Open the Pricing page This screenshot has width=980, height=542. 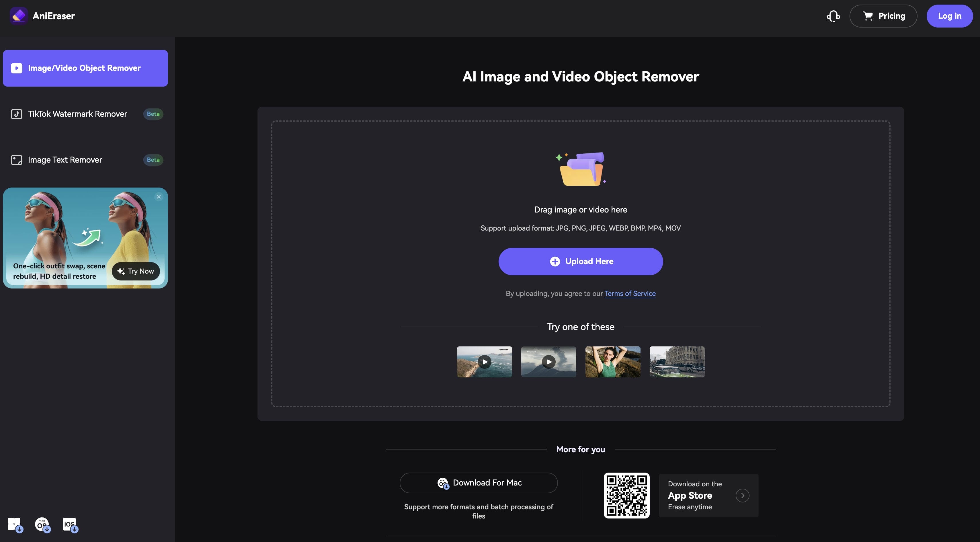coord(883,16)
